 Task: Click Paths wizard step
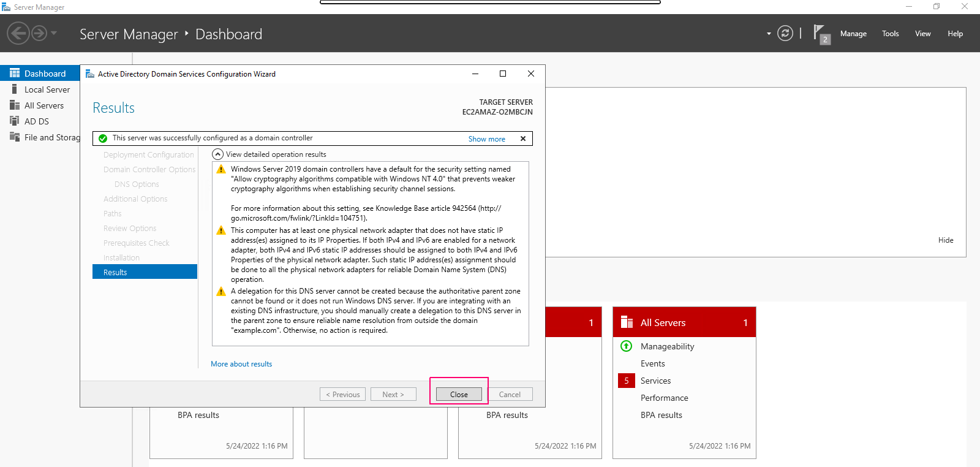(113, 214)
